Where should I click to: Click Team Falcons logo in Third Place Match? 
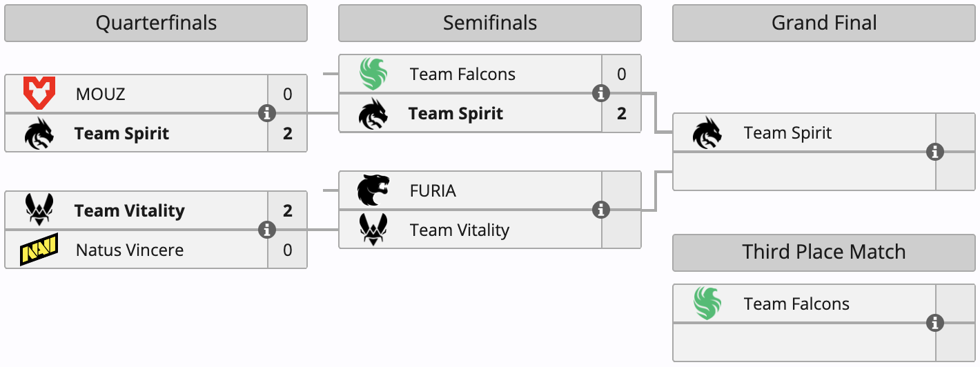(x=707, y=304)
